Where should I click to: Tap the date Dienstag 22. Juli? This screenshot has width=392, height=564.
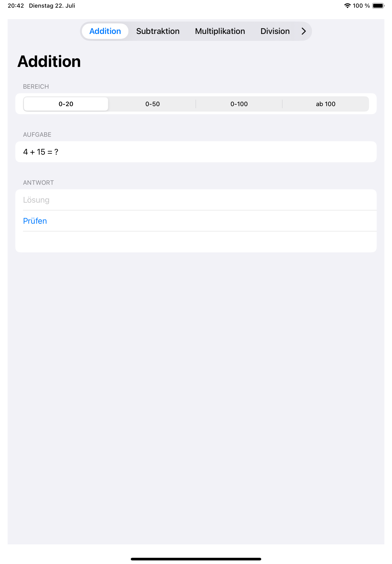click(52, 6)
